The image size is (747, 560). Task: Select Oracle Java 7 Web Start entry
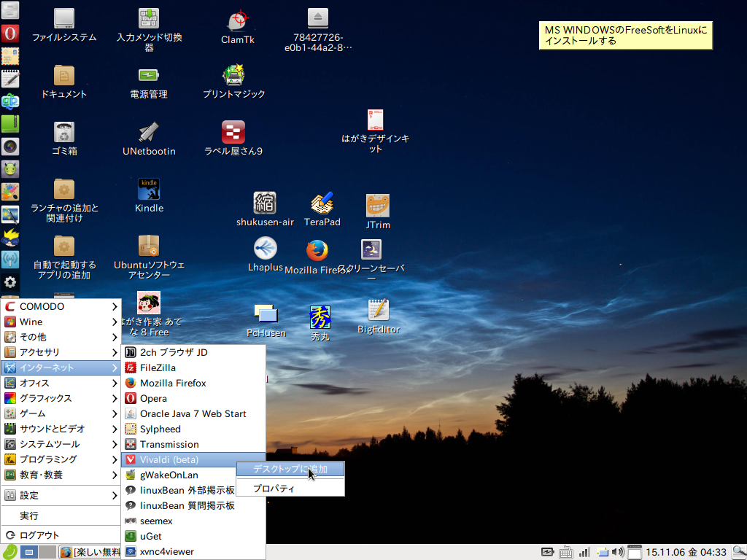[x=193, y=414]
